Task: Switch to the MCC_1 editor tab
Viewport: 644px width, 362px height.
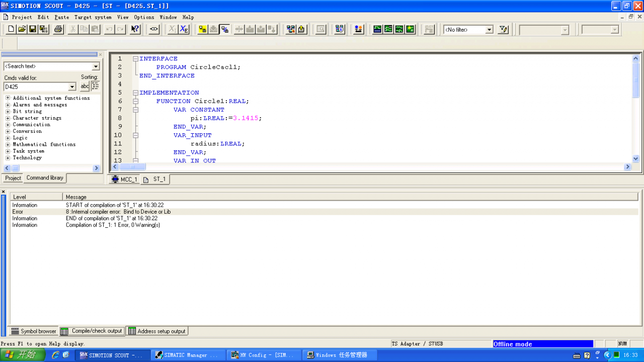Action: (124, 179)
